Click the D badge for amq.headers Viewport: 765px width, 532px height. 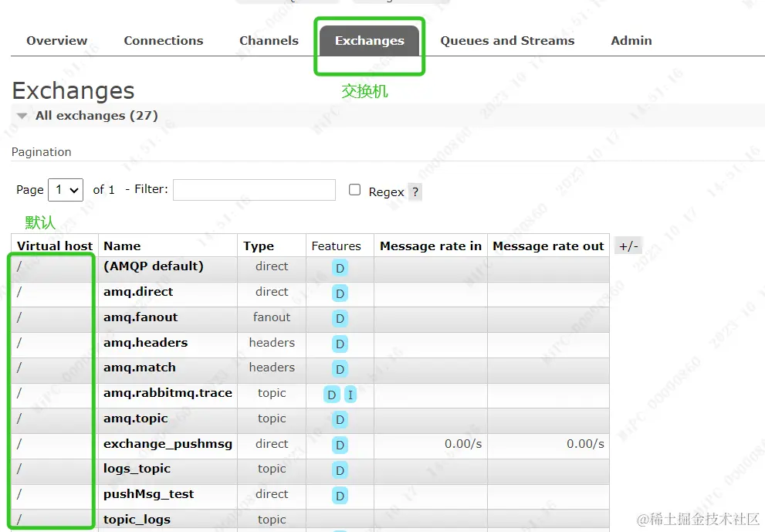(340, 344)
